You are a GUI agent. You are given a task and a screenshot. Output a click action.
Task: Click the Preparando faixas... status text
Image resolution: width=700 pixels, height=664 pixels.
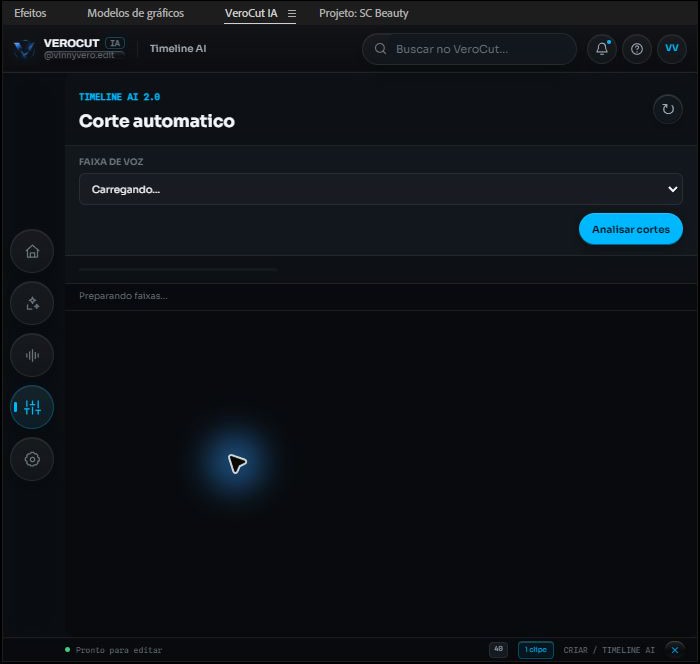click(x=123, y=296)
